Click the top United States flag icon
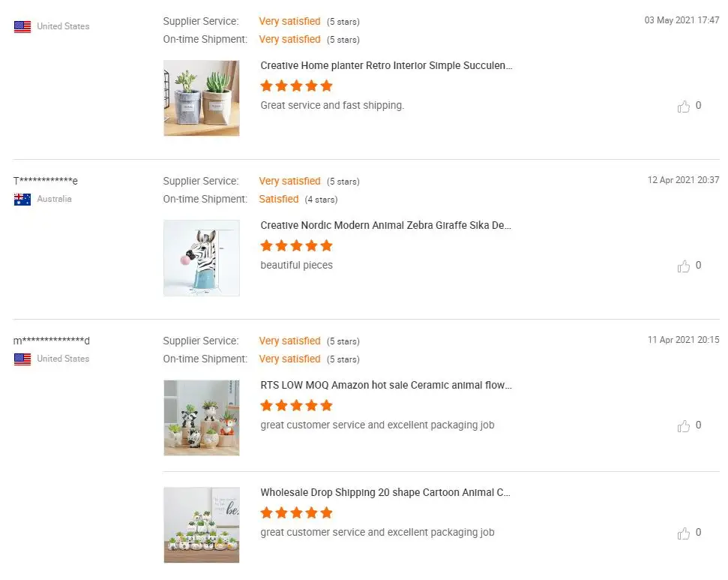The height and width of the screenshot is (580, 728). (22, 26)
